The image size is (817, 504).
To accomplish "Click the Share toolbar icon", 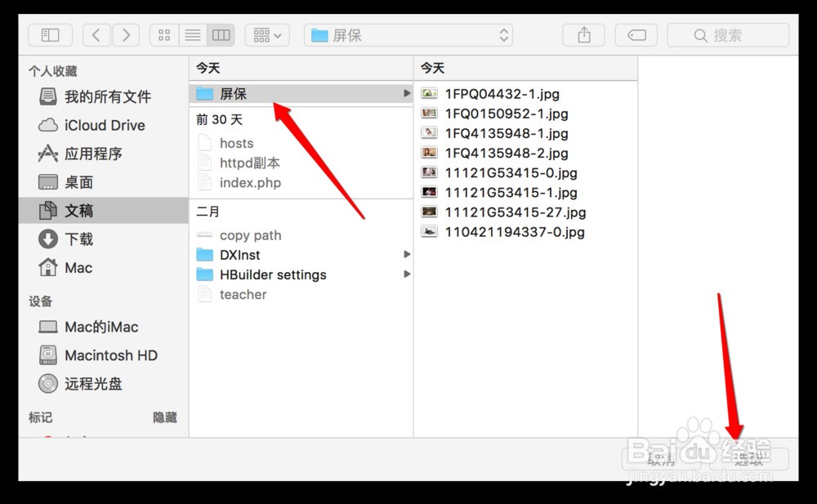I will click(584, 35).
